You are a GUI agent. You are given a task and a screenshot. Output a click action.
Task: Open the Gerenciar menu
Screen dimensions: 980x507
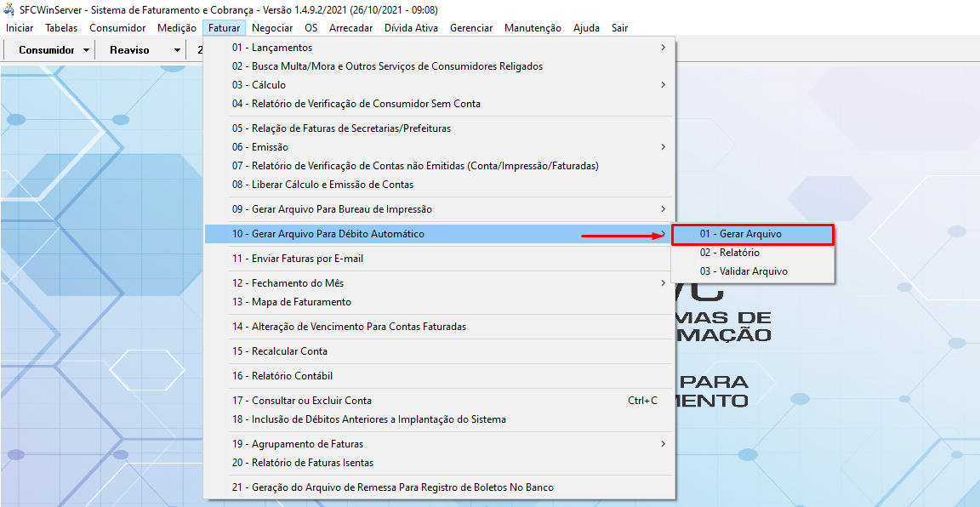coord(471,28)
